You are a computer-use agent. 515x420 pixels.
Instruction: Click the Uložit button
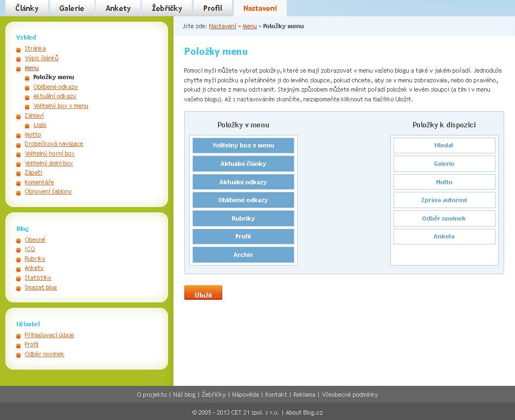click(203, 292)
